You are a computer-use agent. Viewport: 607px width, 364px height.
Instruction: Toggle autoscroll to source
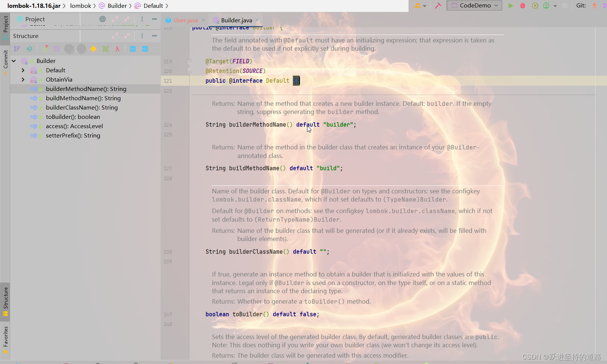tap(133, 49)
